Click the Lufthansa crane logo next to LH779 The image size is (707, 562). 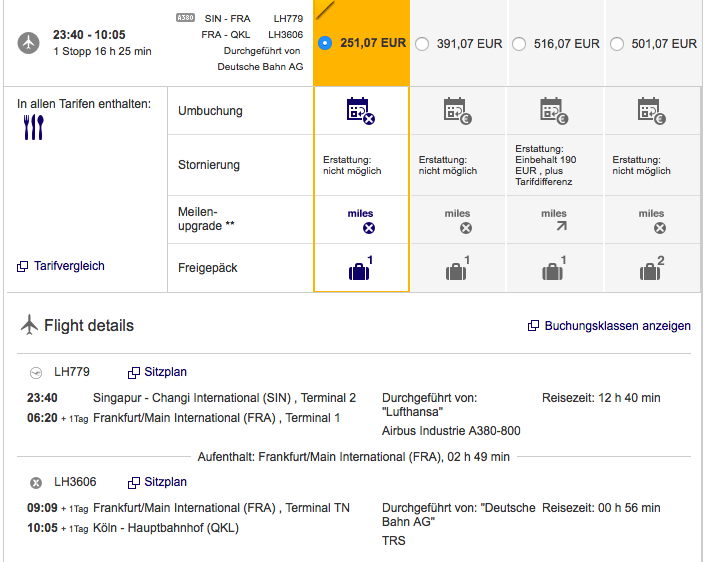click(x=37, y=373)
